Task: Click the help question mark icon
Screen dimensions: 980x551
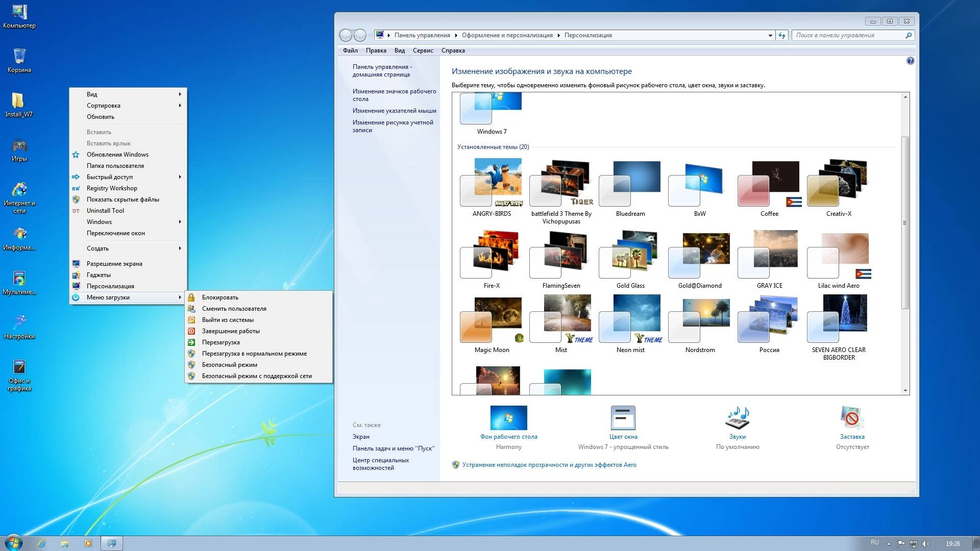Action: pos(910,61)
